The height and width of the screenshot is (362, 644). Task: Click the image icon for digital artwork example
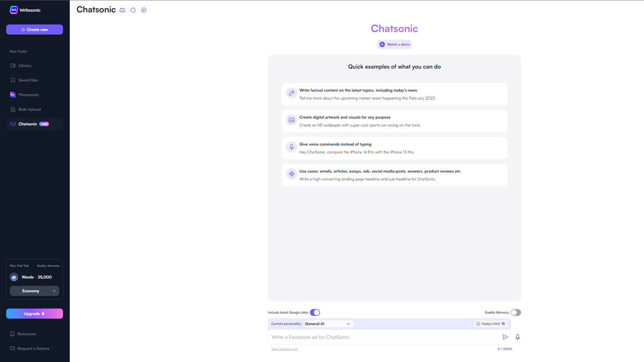click(x=291, y=120)
